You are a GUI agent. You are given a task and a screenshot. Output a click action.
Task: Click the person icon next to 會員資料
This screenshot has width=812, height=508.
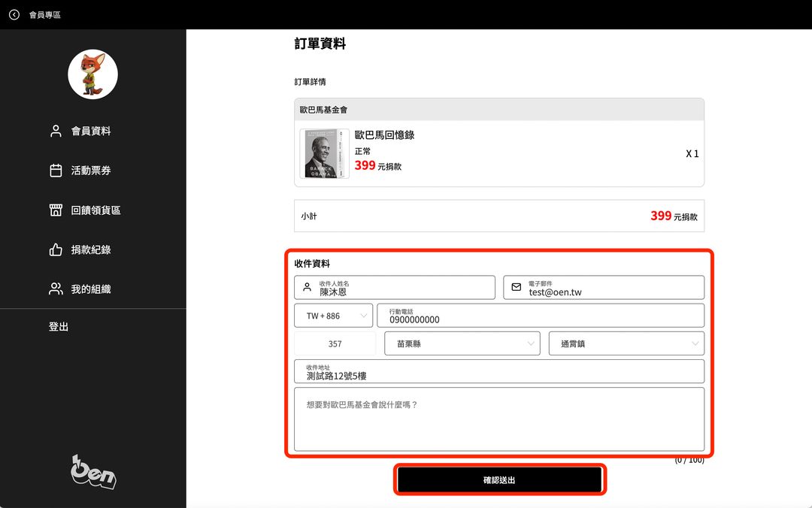click(56, 131)
